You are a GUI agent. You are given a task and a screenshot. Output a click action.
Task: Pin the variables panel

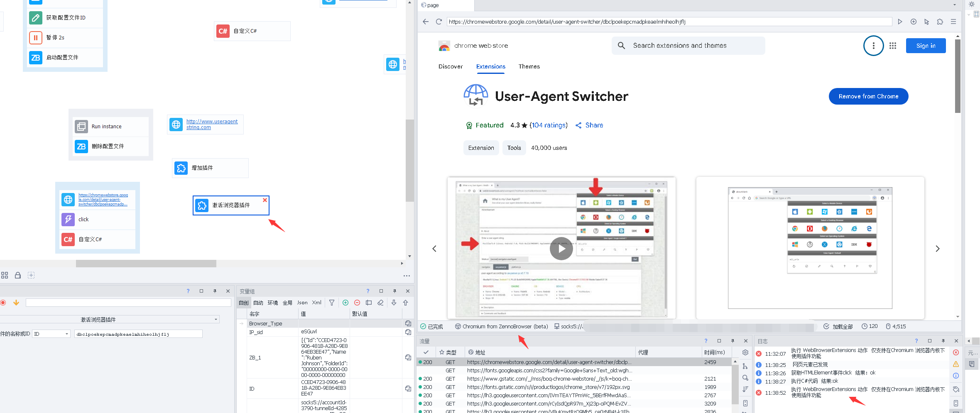pos(394,291)
